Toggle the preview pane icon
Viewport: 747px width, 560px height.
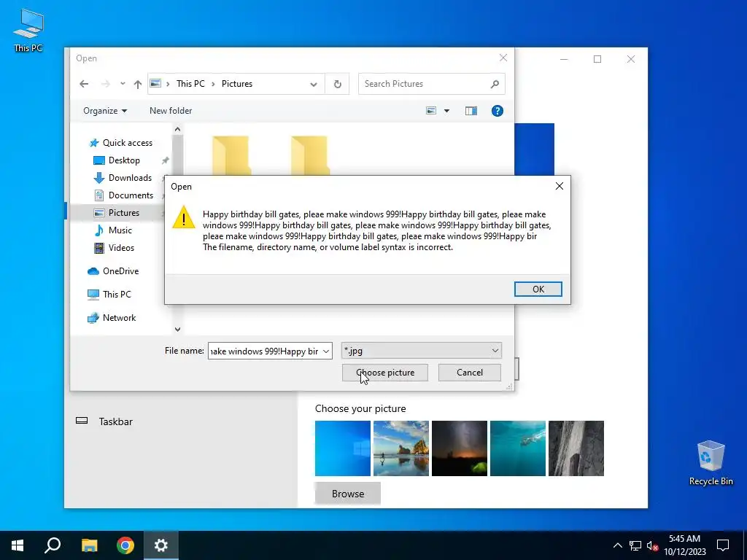pyautogui.click(x=471, y=111)
